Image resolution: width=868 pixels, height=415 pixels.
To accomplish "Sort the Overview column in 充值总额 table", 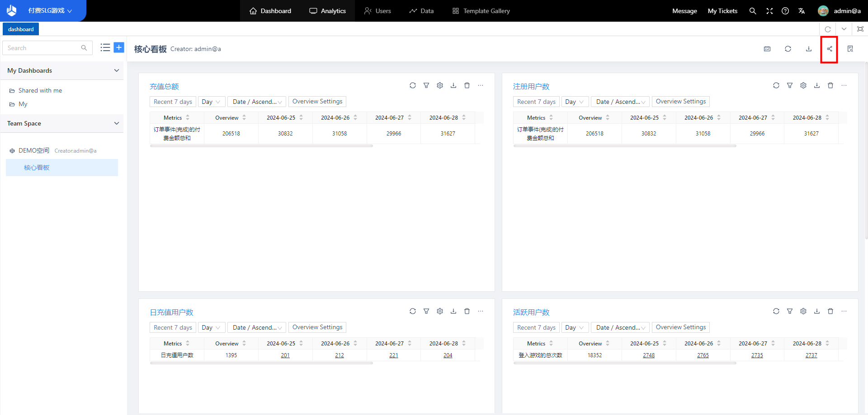I will (244, 117).
